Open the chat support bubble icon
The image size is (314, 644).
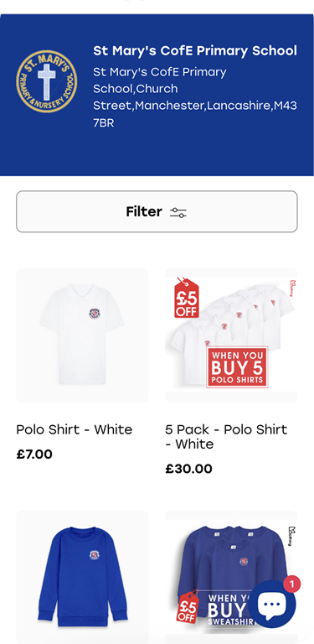click(271, 604)
